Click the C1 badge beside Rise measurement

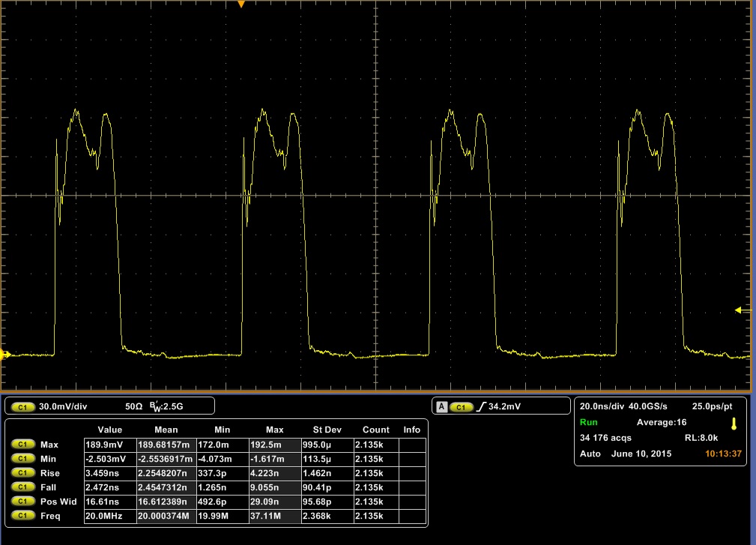(22, 473)
